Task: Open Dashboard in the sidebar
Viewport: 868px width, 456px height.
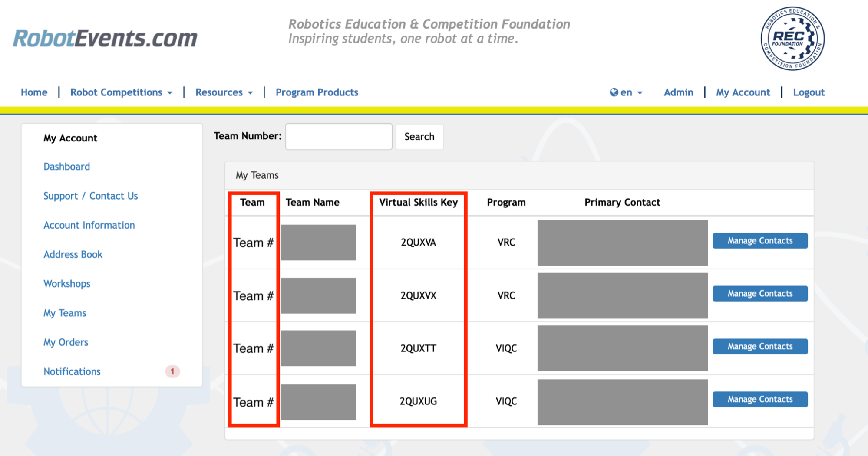Action: [x=66, y=167]
